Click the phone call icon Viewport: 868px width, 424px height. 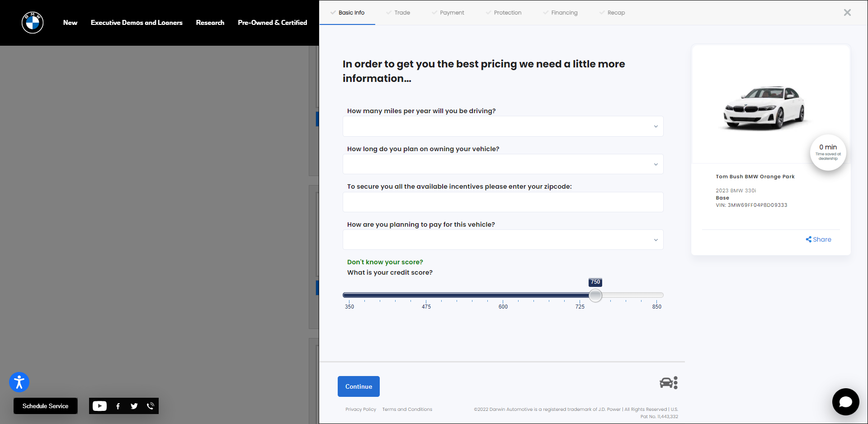point(151,406)
